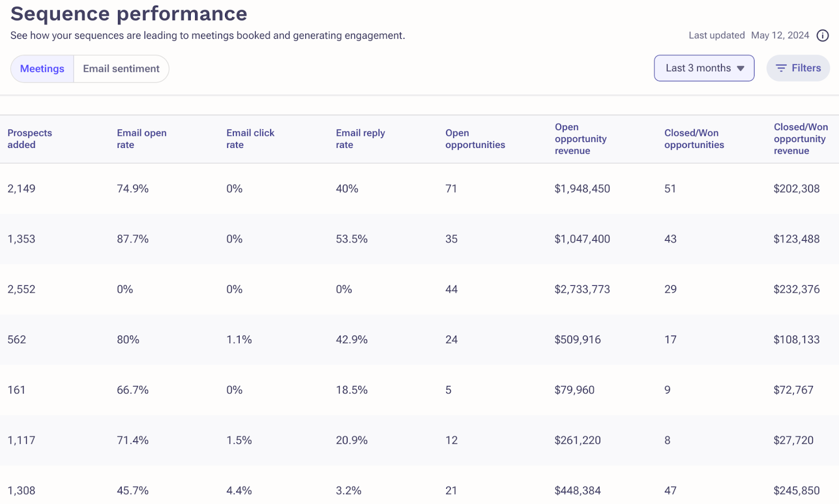
Task: Expand the date range selector chevron
Action: 741,68
